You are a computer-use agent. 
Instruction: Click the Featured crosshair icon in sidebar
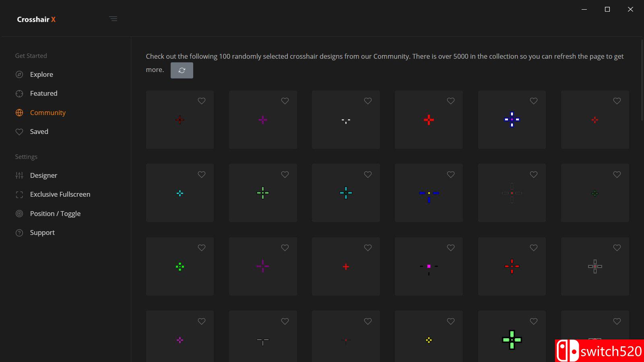19,93
